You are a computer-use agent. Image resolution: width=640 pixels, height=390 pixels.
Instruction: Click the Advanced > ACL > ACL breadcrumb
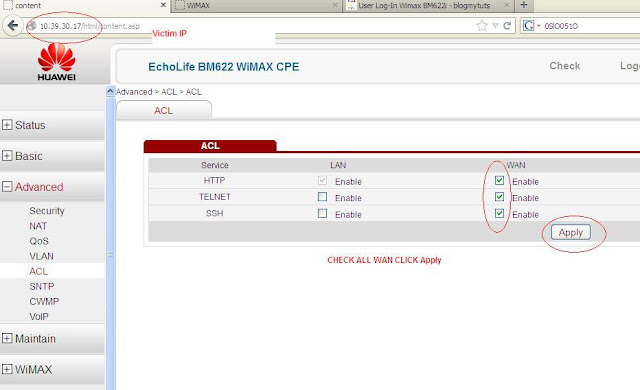159,92
